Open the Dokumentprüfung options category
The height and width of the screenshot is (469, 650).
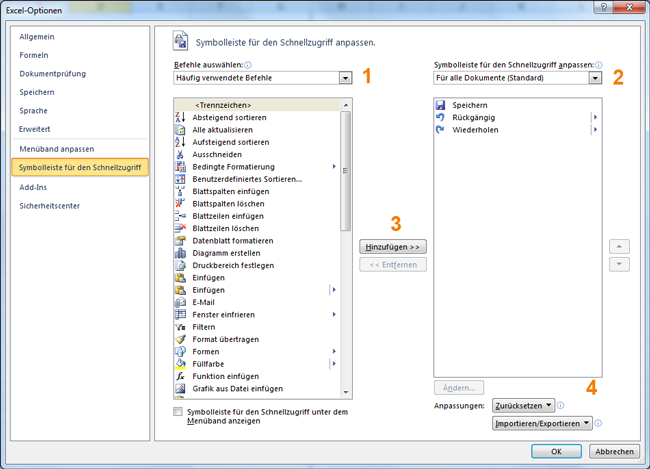click(x=53, y=74)
